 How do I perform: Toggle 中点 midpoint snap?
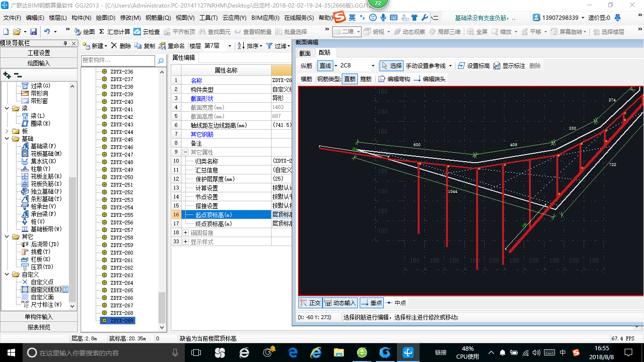(396, 303)
